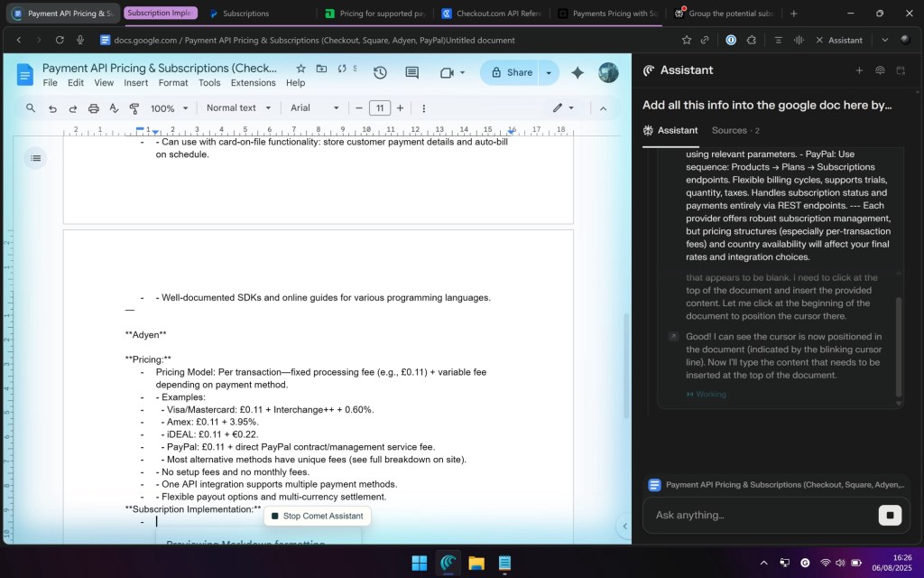Screen dimensions: 924x578
Task: Show document outline sidebar icon
Action: (x=35, y=159)
